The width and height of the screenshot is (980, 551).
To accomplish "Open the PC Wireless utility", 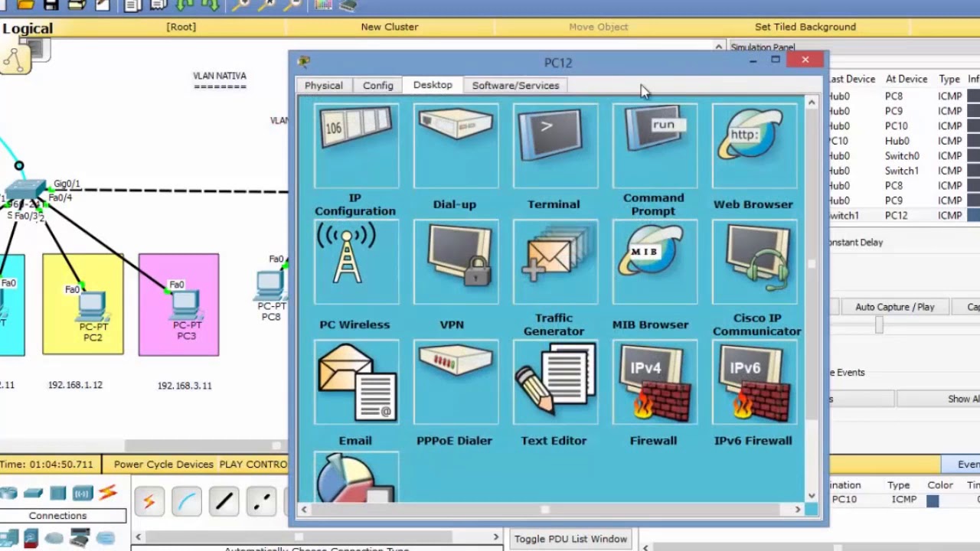I will (x=356, y=262).
